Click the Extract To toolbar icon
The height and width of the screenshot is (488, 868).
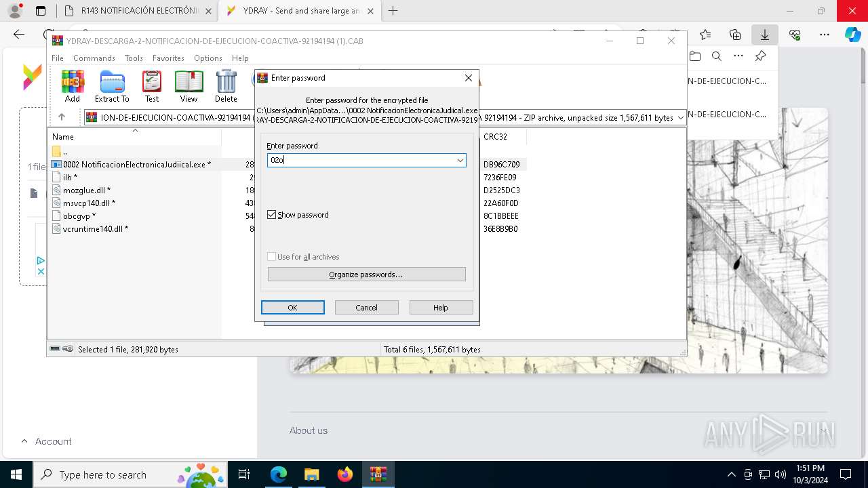(112, 86)
